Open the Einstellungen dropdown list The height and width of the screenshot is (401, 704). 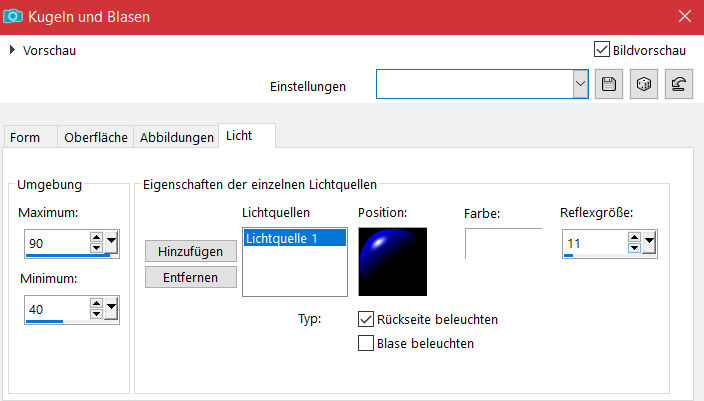click(580, 85)
